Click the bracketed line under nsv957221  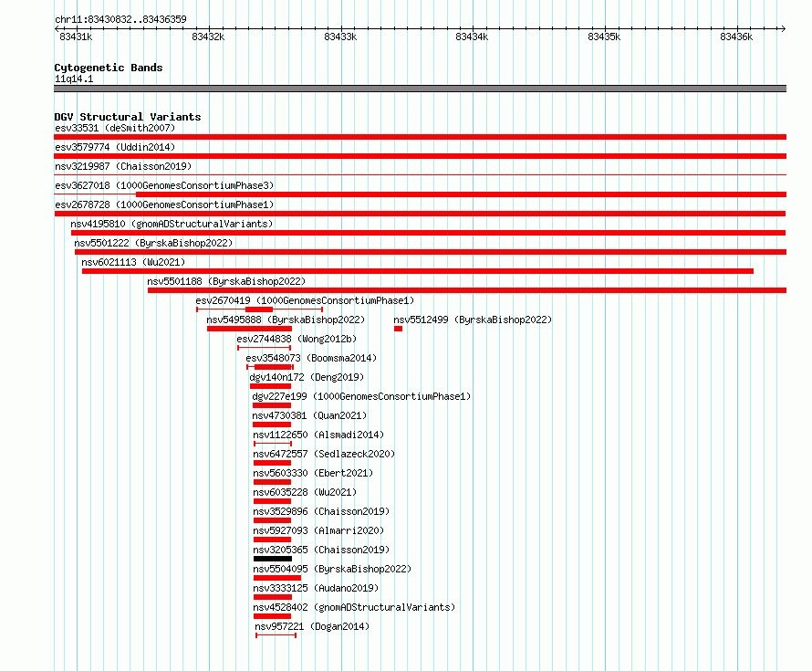tap(276, 635)
